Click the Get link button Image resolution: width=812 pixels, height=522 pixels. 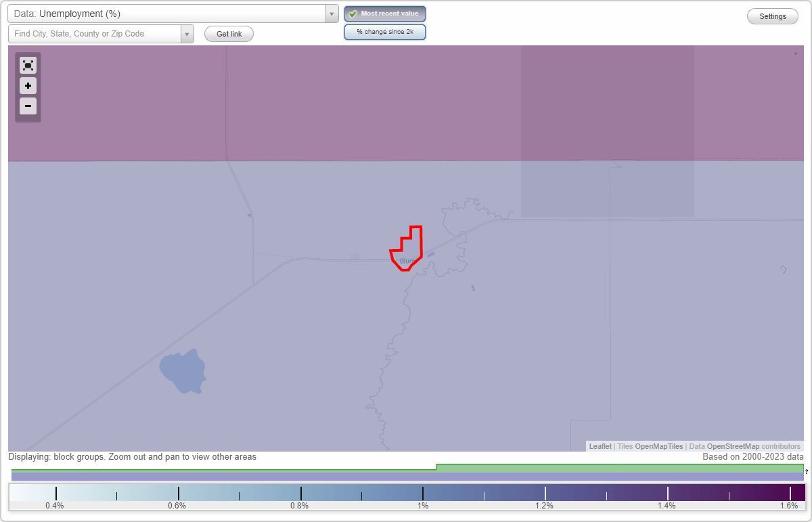pyautogui.click(x=228, y=33)
